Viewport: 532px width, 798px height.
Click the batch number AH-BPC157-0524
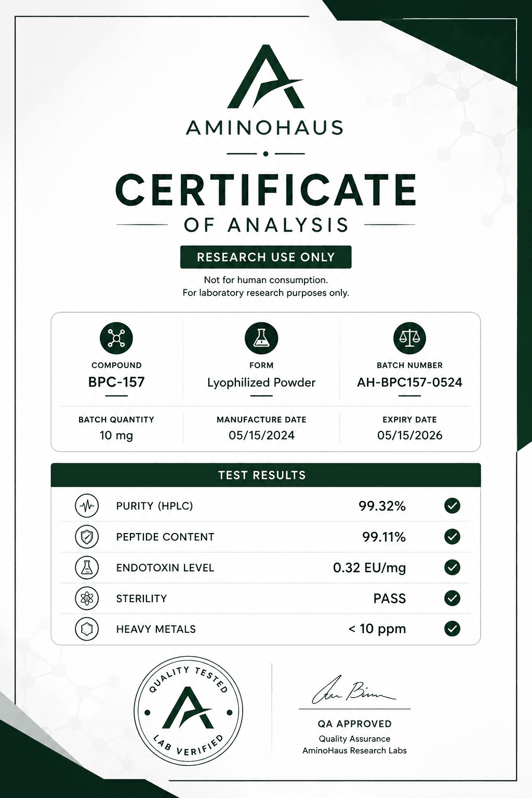point(409,382)
